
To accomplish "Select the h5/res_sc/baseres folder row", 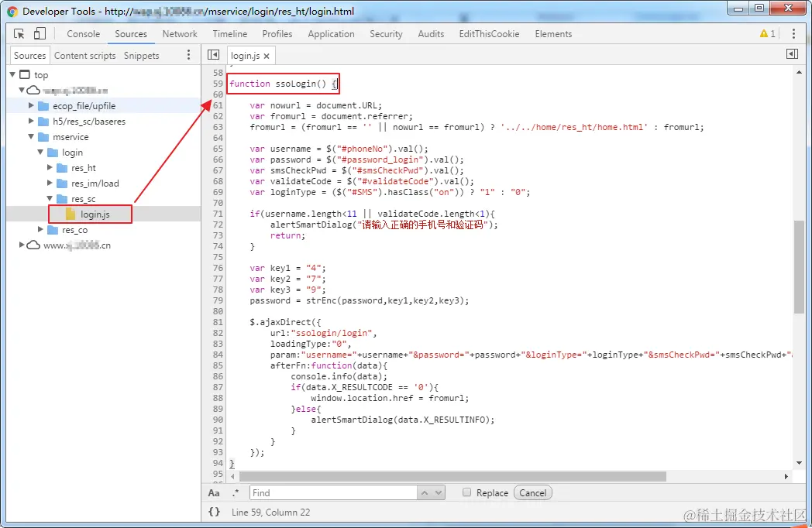I will coord(104,121).
